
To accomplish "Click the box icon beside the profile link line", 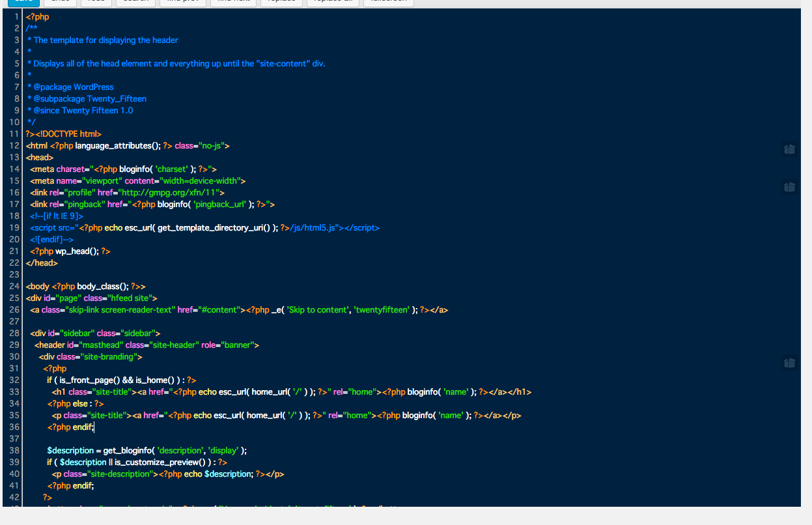I will pos(789,188).
